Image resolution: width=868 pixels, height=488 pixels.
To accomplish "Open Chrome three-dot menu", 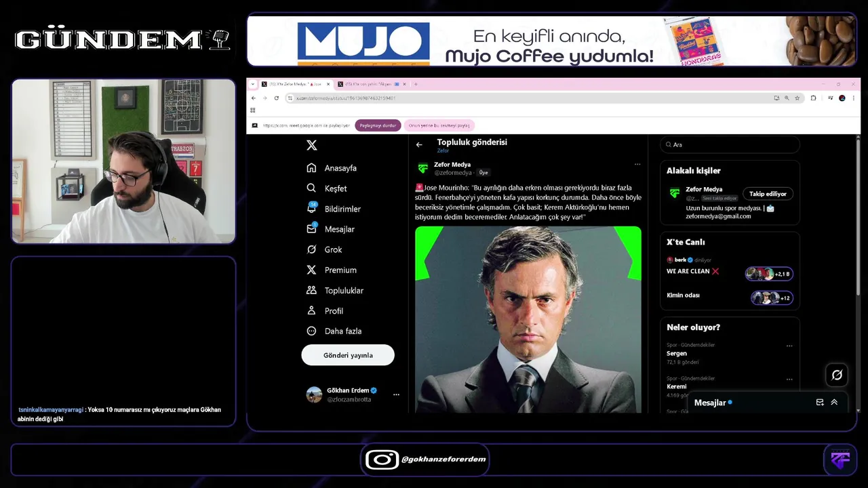I will pyautogui.click(x=853, y=98).
